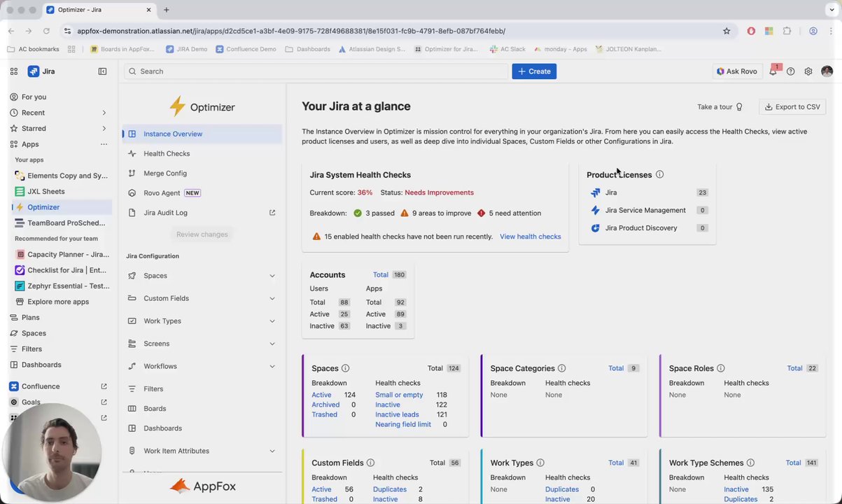The width and height of the screenshot is (842, 504).
Task: Click the Jira Product Discovery license icon
Action: (x=596, y=227)
